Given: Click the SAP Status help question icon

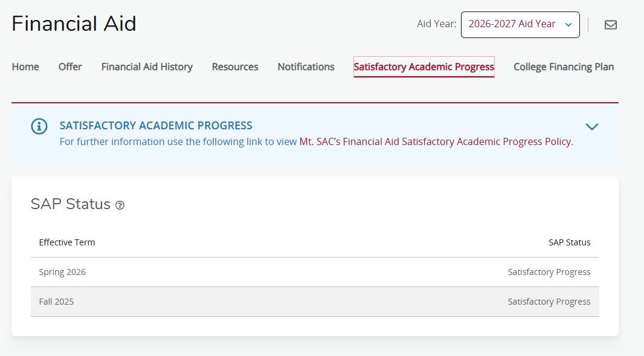Looking at the screenshot, I should tap(120, 205).
